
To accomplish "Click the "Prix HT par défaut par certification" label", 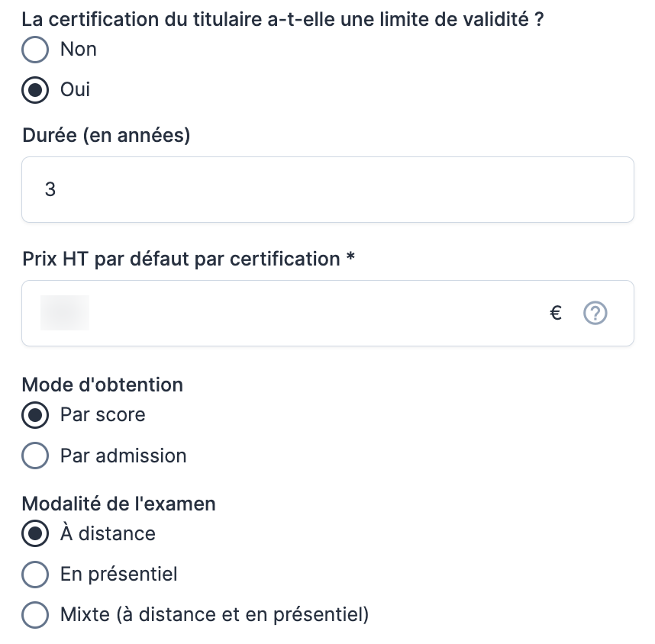I will pyautogui.click(x=181, y=259).
